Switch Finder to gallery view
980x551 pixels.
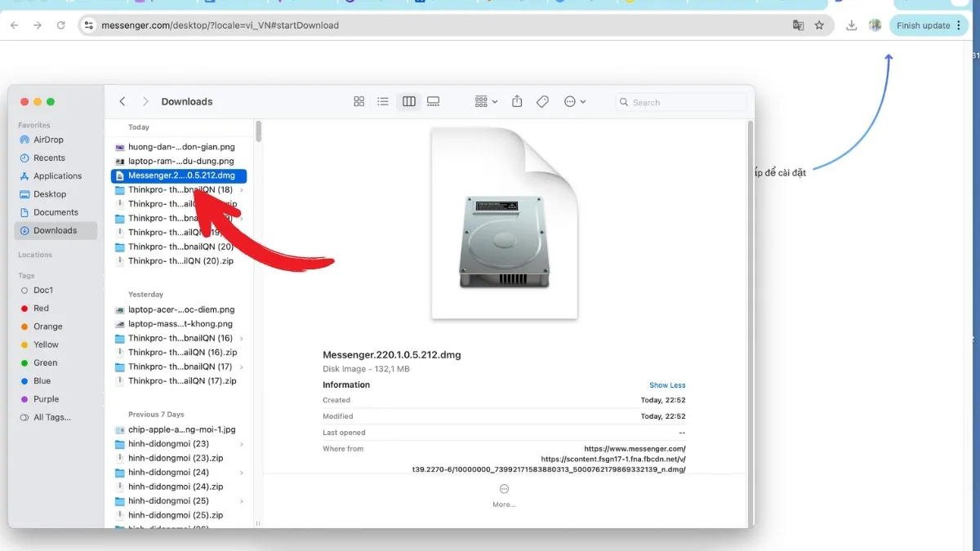pos(434,102)
